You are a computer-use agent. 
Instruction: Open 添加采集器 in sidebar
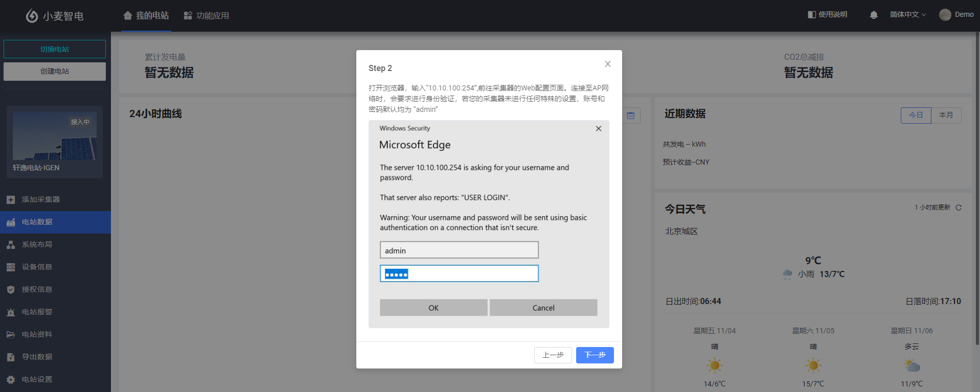[40, 199]
